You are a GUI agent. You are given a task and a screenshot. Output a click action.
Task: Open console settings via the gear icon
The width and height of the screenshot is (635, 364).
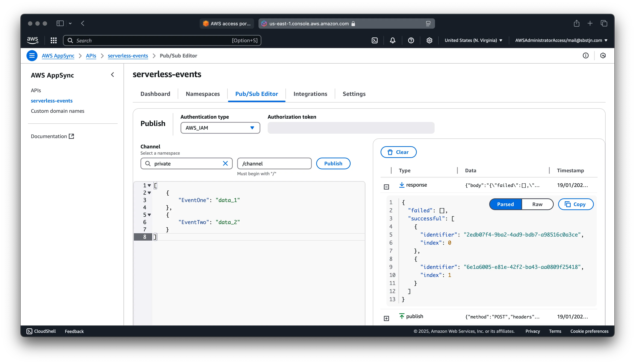(x=429, y=40)
